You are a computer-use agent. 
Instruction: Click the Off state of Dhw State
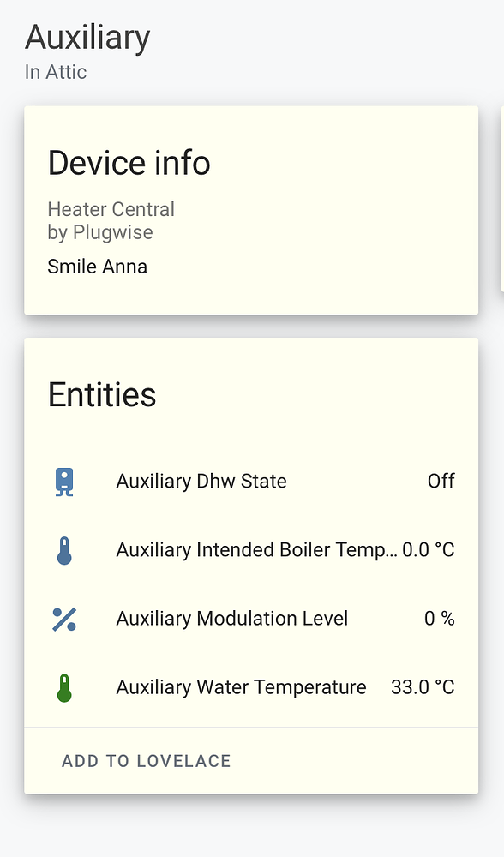click(441, 481)
